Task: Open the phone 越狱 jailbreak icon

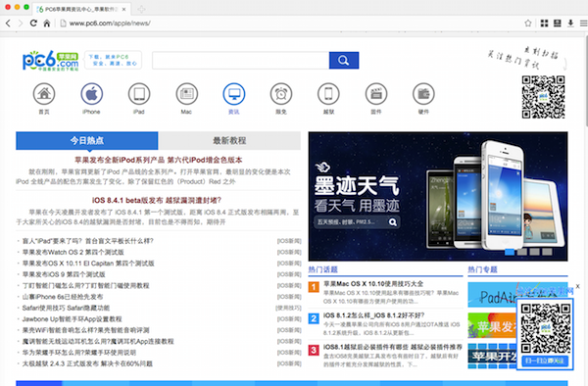Action: point(328,94)
